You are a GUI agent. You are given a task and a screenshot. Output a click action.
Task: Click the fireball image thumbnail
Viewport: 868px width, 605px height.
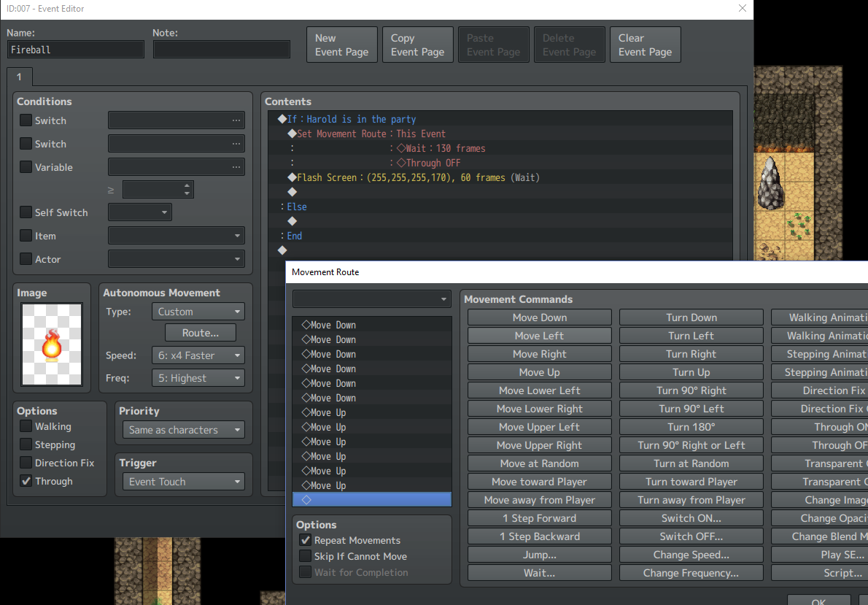click(52, 344)
